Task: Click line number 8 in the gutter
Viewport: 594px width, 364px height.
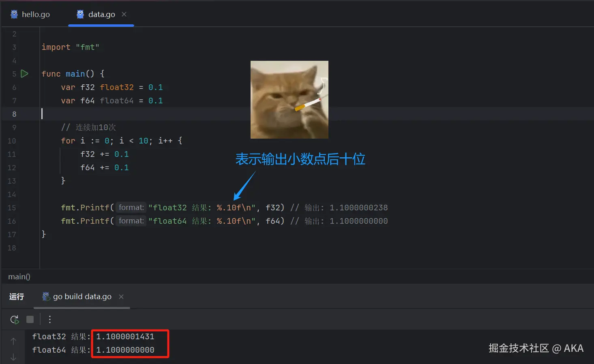Action: pos(14,114)
